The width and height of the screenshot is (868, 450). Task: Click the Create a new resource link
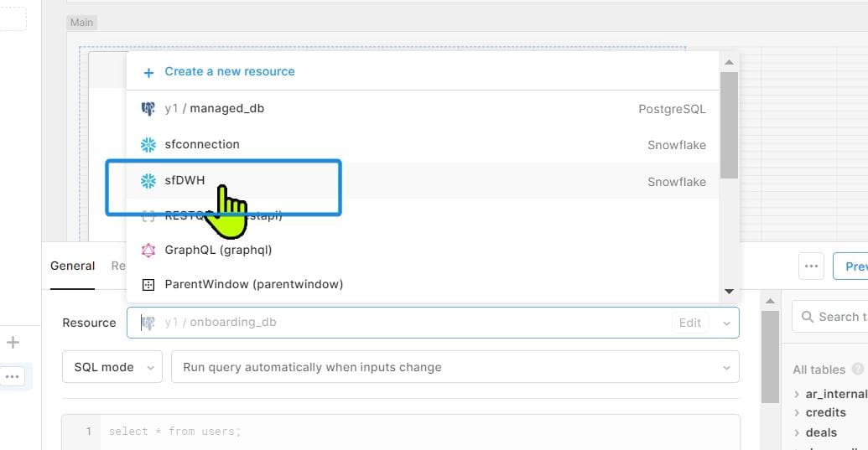(229, 72)
